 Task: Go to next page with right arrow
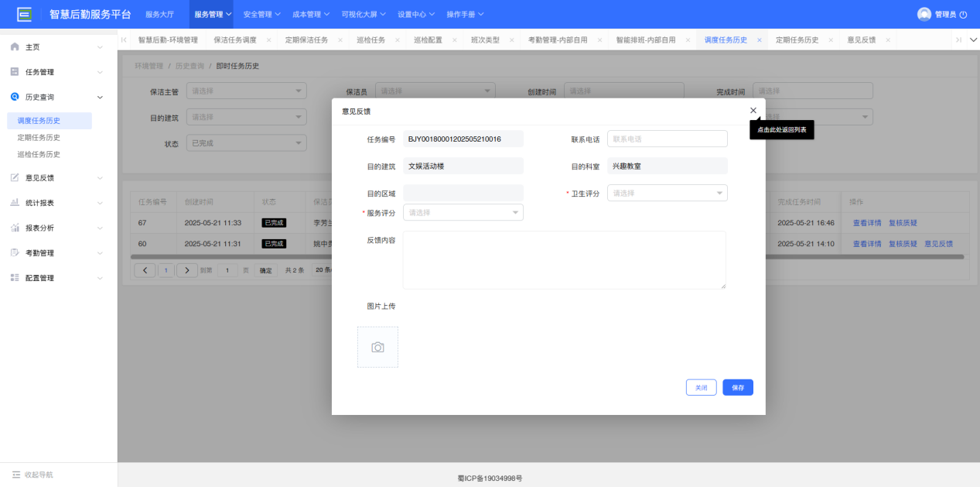click(186, 270)
